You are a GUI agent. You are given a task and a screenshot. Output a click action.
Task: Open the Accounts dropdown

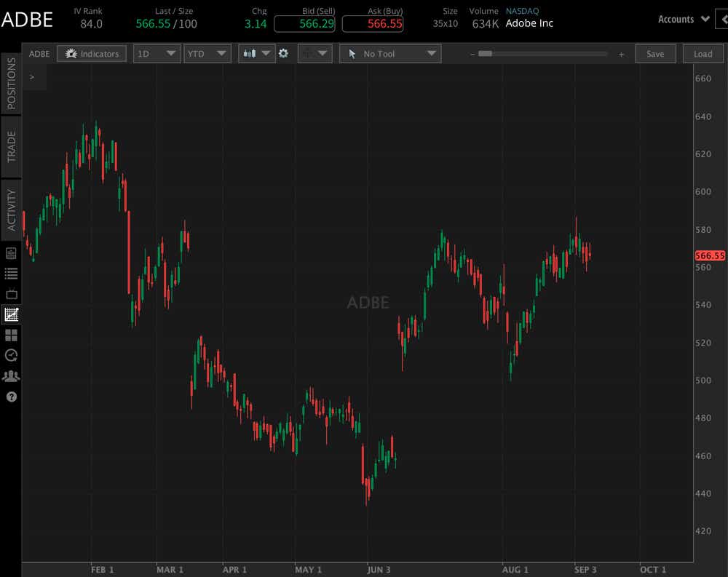(x=683, y=19)
